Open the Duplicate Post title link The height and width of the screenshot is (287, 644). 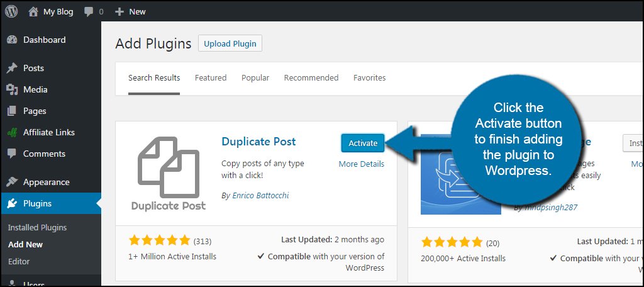click(x=258, y=142)
